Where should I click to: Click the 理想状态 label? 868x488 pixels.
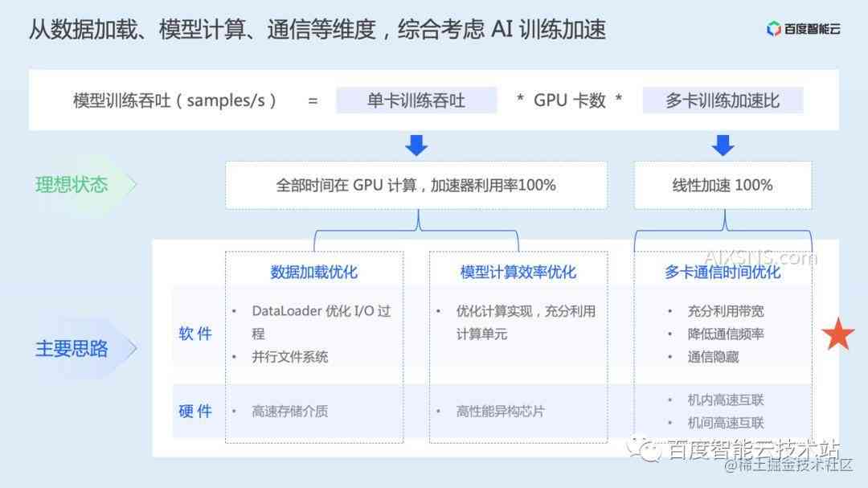point(72,184)
